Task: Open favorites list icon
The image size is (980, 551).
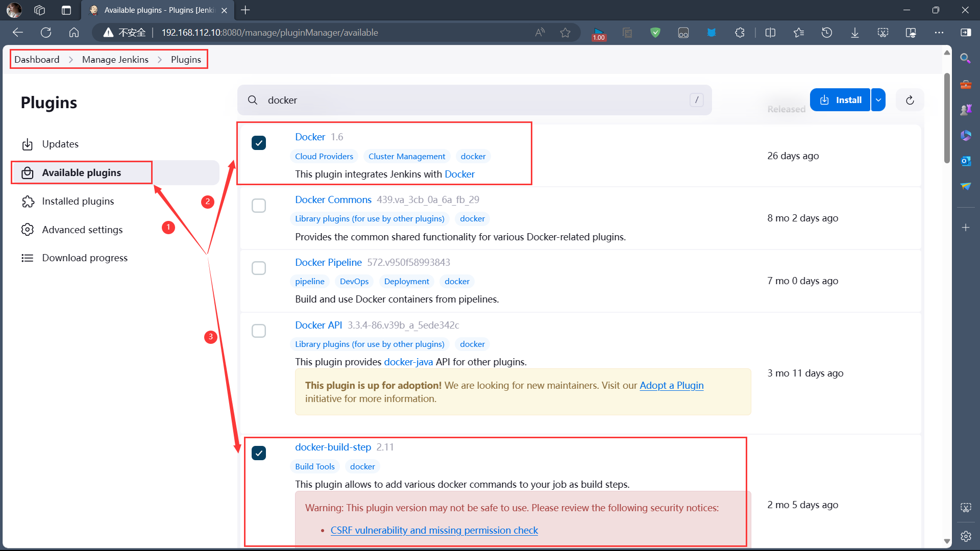Action: tap(799, 33)
